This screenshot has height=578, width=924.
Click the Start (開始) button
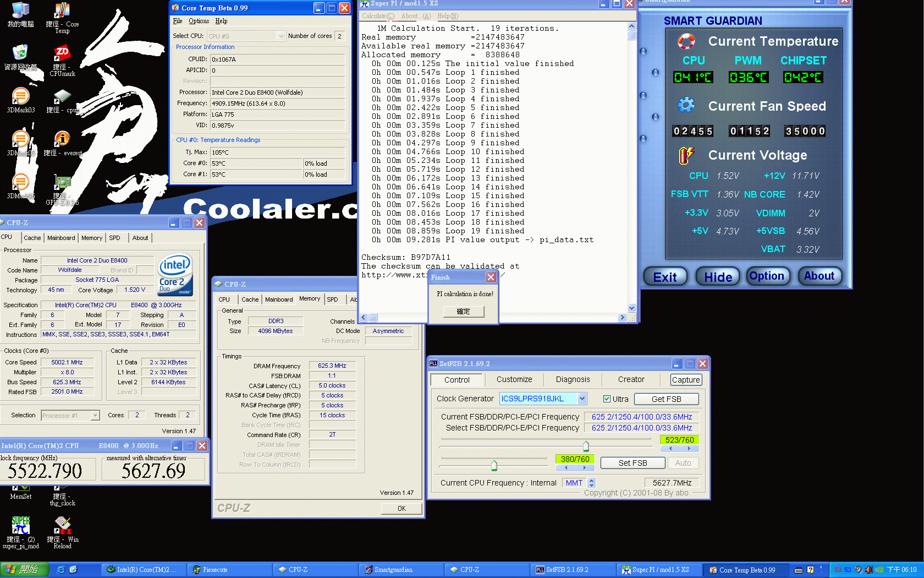pos(25,570)
